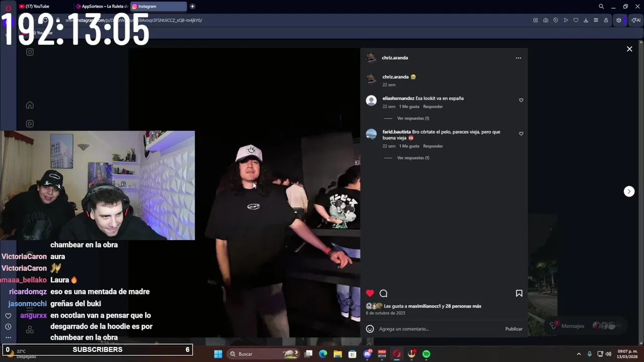Open chat username VictoriaCaron saying aura
Screen dimensions: 644x362
point(24,256)
